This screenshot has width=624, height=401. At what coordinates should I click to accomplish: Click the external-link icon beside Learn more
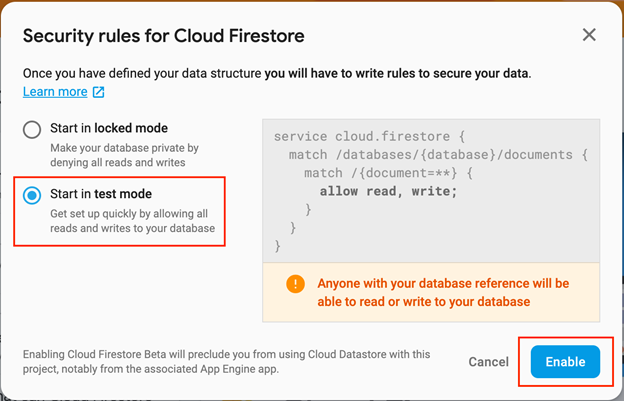point(98,92)
